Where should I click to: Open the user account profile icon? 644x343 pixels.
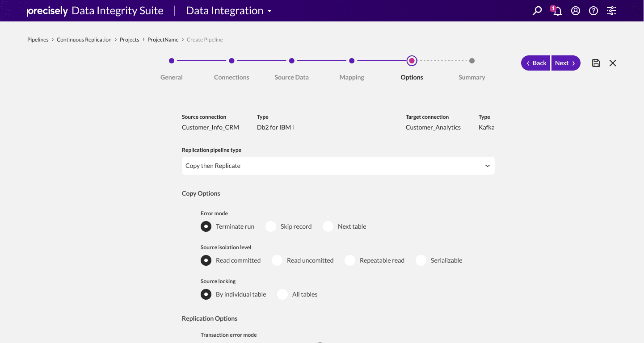coord(576,11)
